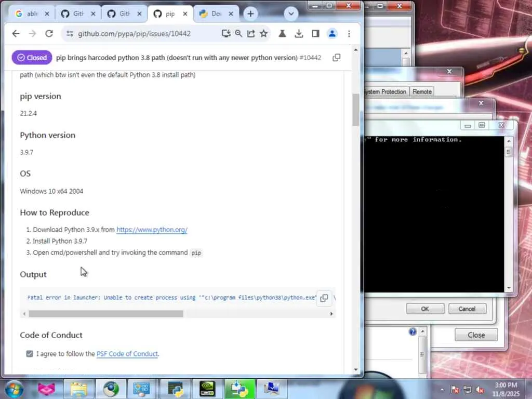Copy the Output code block
532x399 pixels.
324,298
